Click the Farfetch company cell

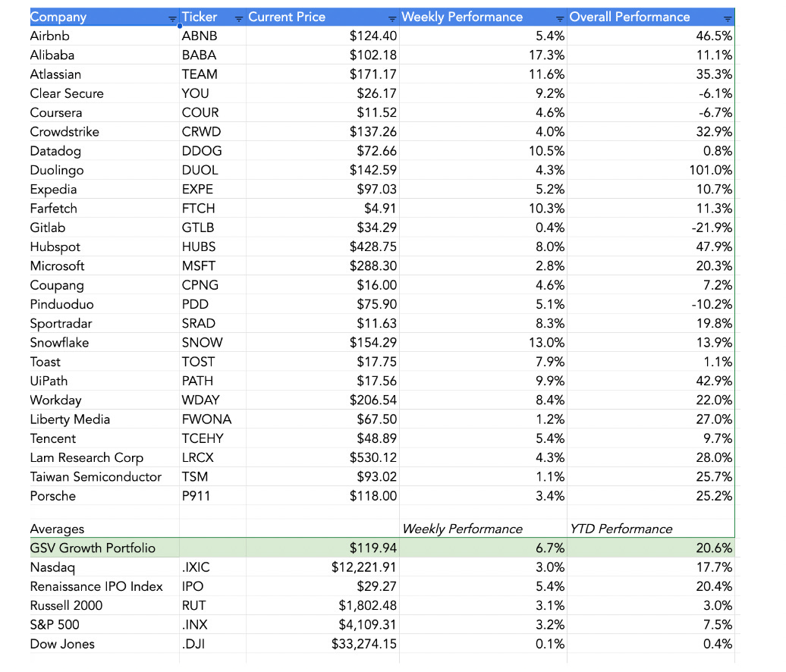104,209
